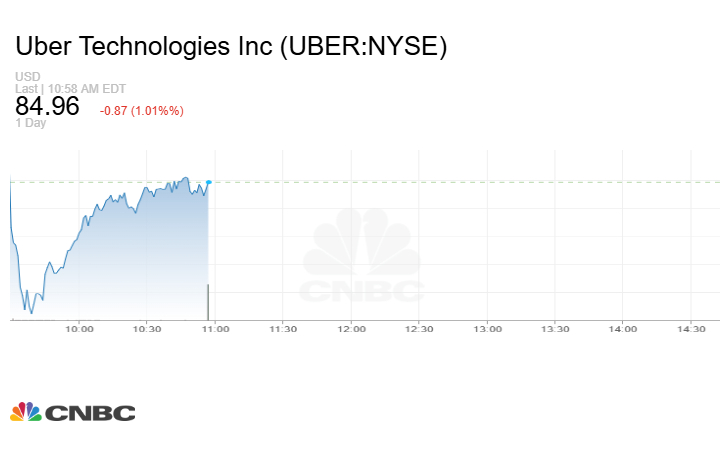Click the Last 10:58 AM EDT timestamp

point(70,88)
